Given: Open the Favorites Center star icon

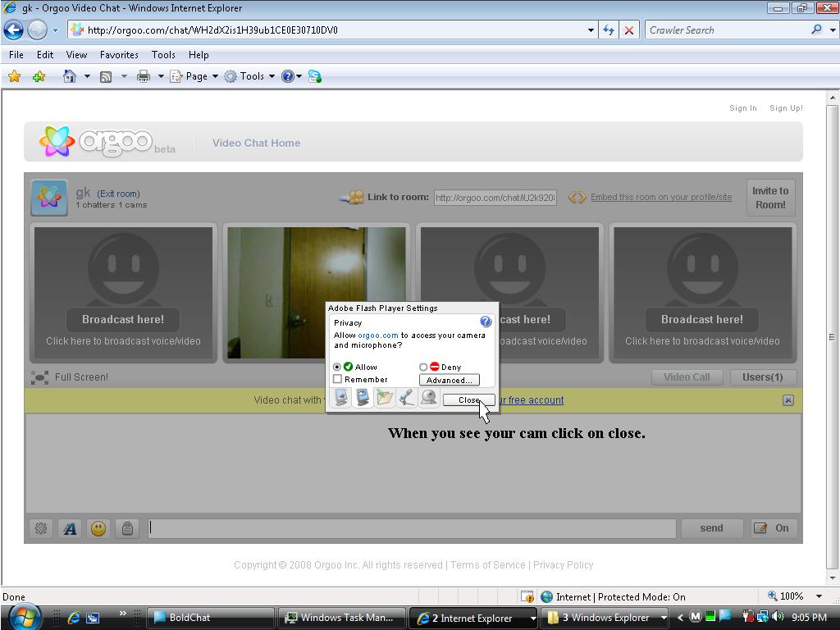Looking at the screenshot, I should (15, 76).
